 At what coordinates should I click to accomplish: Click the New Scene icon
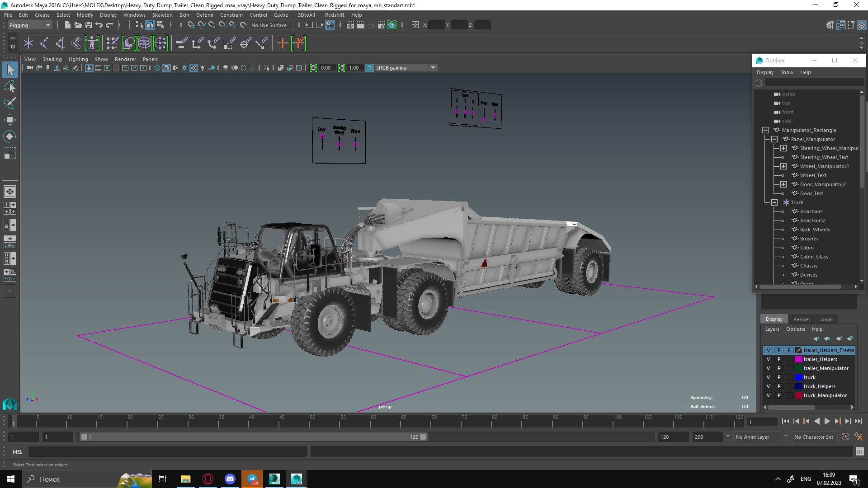pyautogui.click(x=67, y=25)
